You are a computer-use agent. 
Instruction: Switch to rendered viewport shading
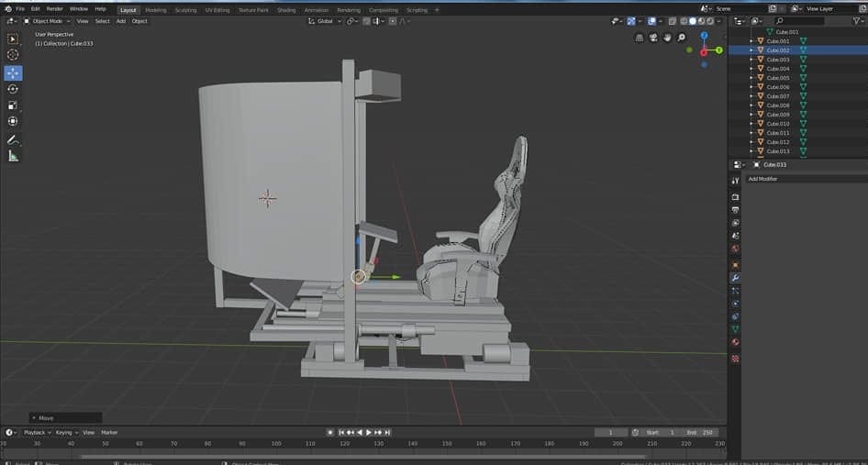709,21
